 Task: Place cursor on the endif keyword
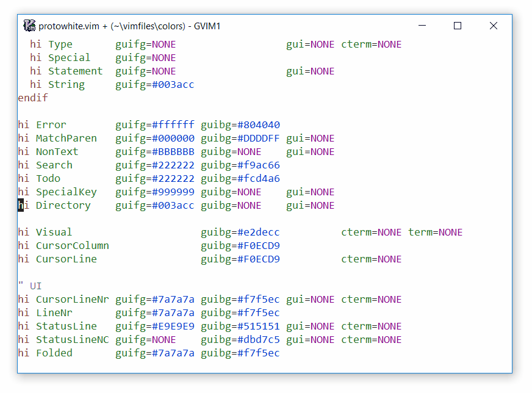32,98
